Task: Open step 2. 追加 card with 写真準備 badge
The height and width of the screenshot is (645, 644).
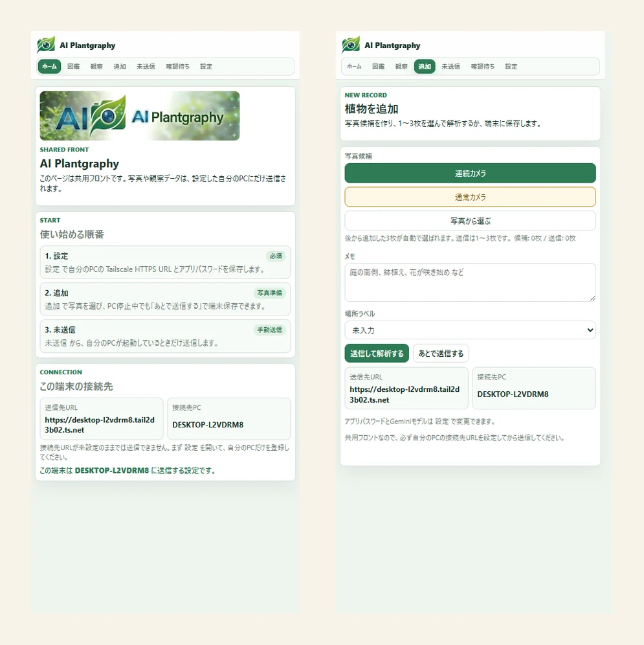Action: [165, 299]
